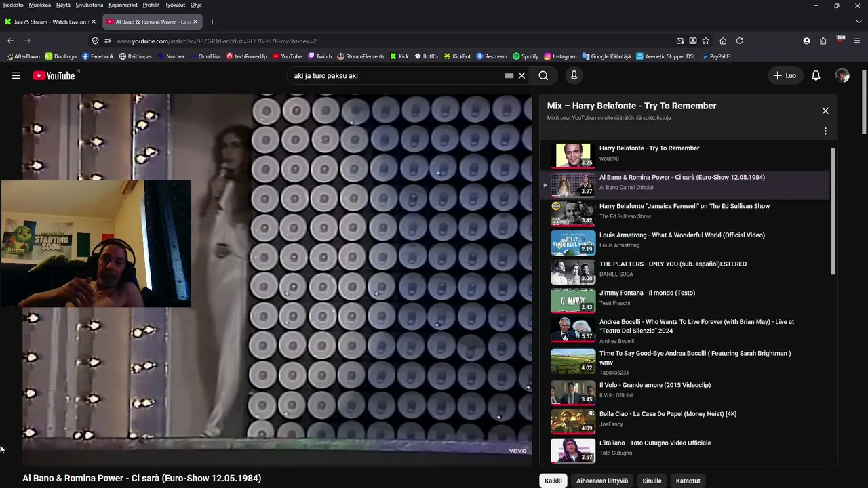868x488 pixels.
Task: Start voice search with the microphone
Action: 574,76
